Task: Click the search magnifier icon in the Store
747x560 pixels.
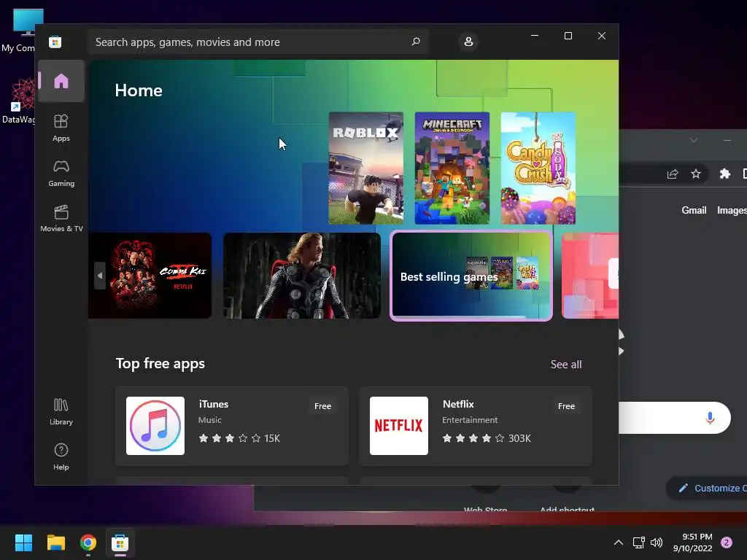Action: 415,42
